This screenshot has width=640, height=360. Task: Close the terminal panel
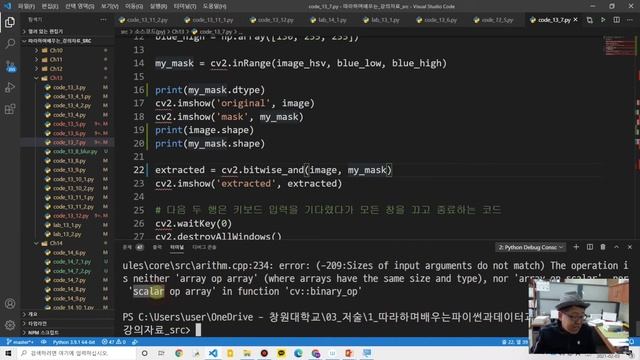[x=630, y=247]
